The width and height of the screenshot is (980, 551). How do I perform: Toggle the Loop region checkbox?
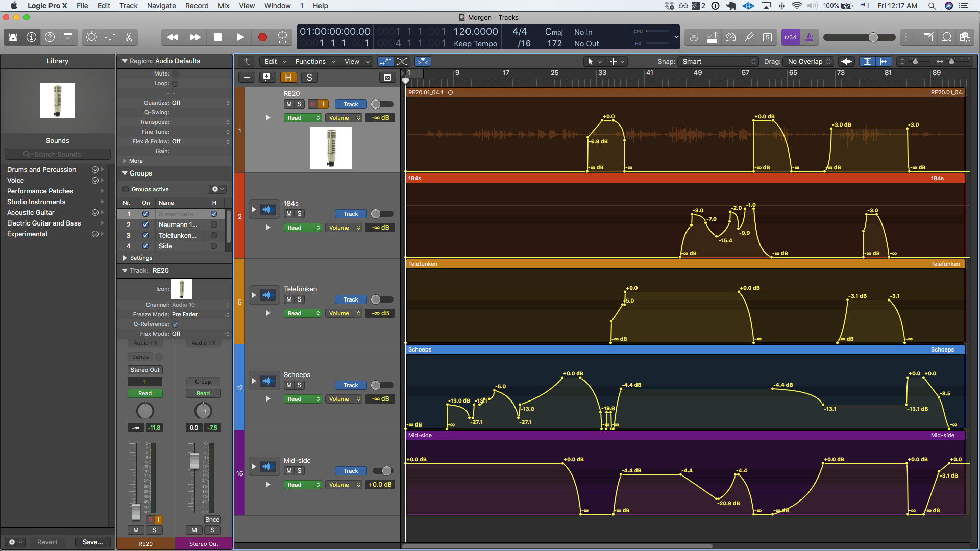tap(175, 83)
